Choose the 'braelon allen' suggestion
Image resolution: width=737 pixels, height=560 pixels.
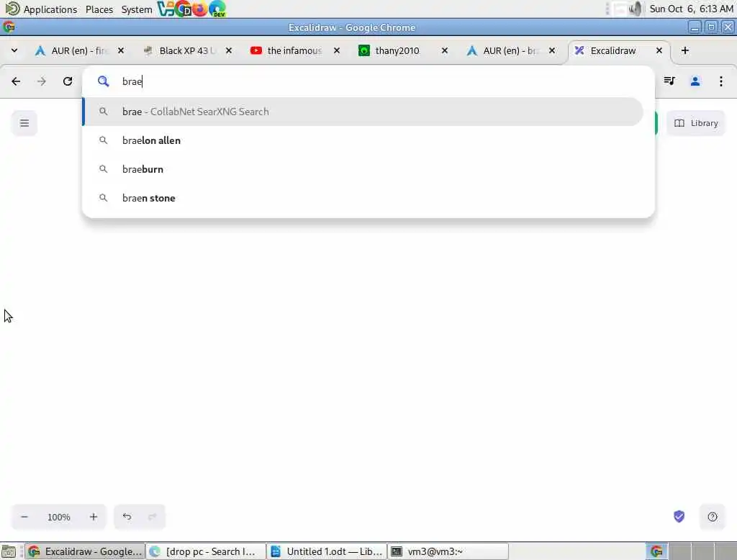(x=363, y=140)
